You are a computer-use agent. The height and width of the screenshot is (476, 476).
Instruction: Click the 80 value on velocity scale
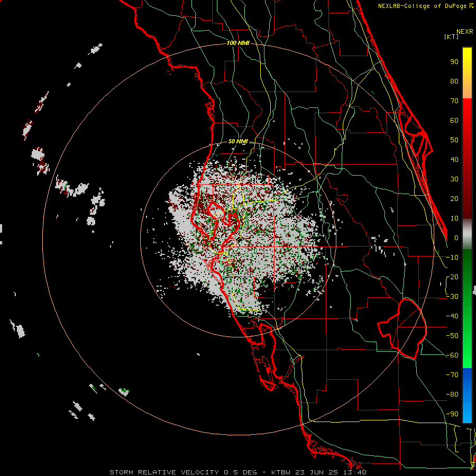454,81
